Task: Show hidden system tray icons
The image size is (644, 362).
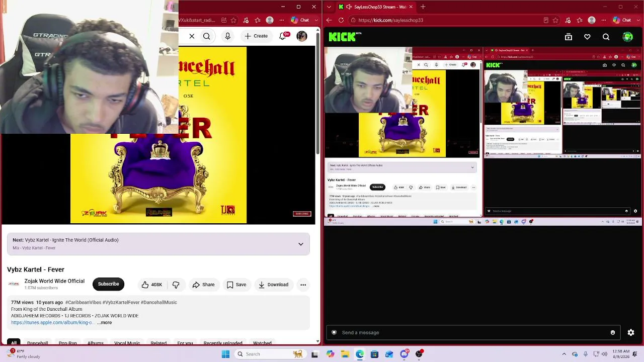Action: [x=564, y=354]
